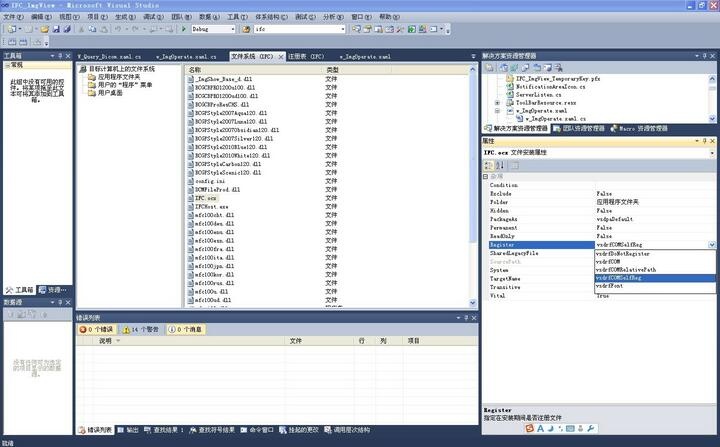This screenshot has height=447, width=720.
Task: Open the Debug configuration dropdown
Action: [233, 29]
